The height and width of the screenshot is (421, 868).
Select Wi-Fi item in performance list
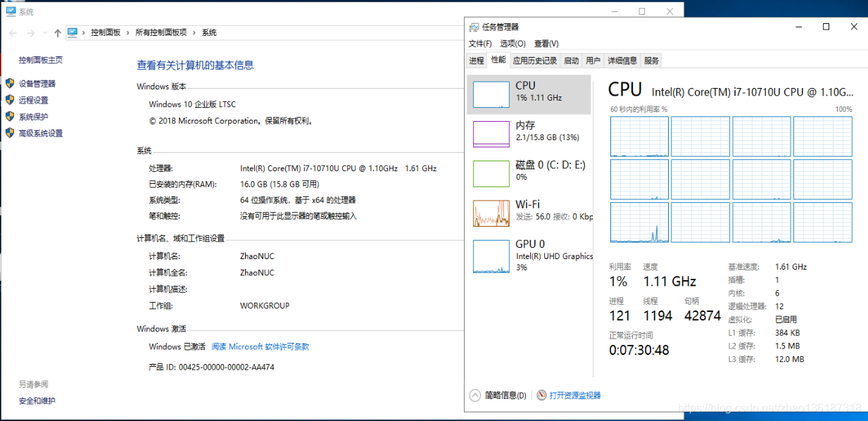529,213
